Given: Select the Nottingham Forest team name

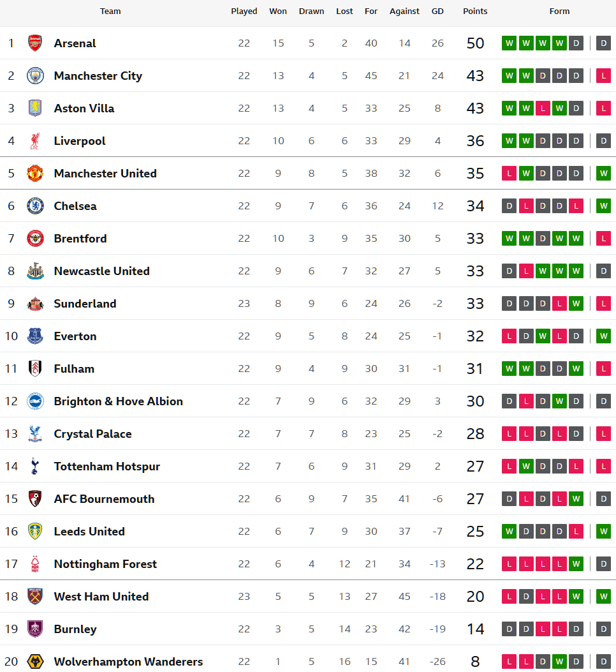Looking at the screenshot, I should [105, 564].
